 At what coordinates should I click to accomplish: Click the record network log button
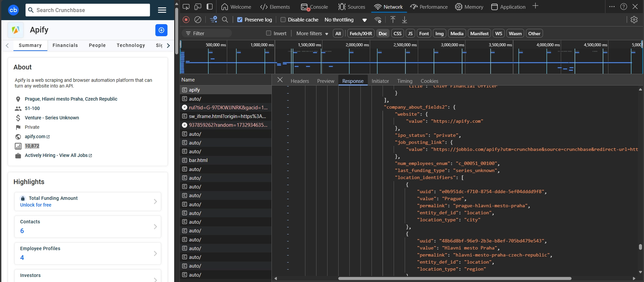(186, 20)
